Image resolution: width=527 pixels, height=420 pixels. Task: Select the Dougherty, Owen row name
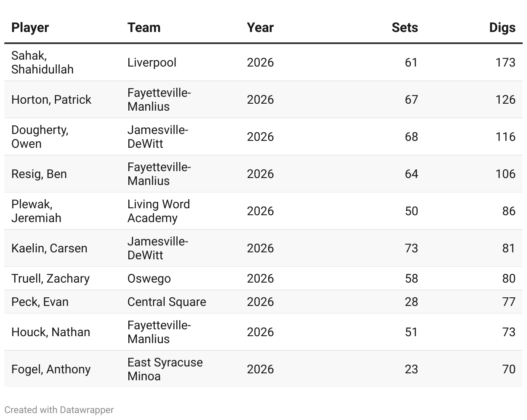(40, 137)
